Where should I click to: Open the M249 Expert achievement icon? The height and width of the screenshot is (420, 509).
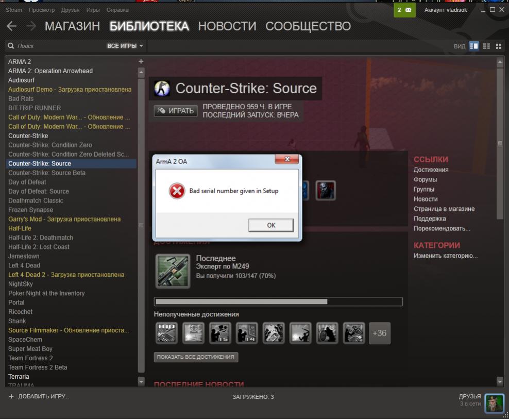[173, 271]
